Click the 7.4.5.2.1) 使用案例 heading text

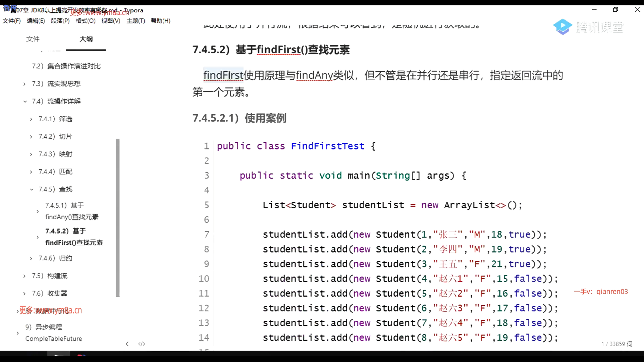(x=239, y=118)
